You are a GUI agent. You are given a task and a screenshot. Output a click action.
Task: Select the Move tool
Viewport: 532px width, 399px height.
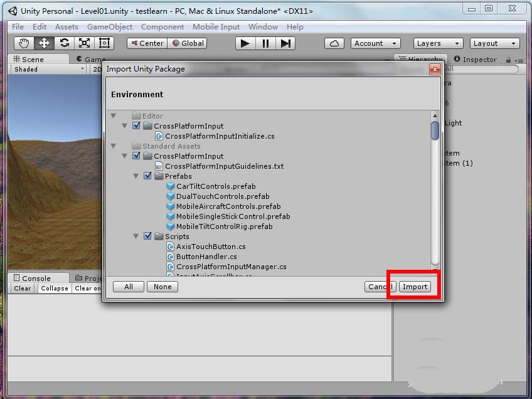pos(44,43)
